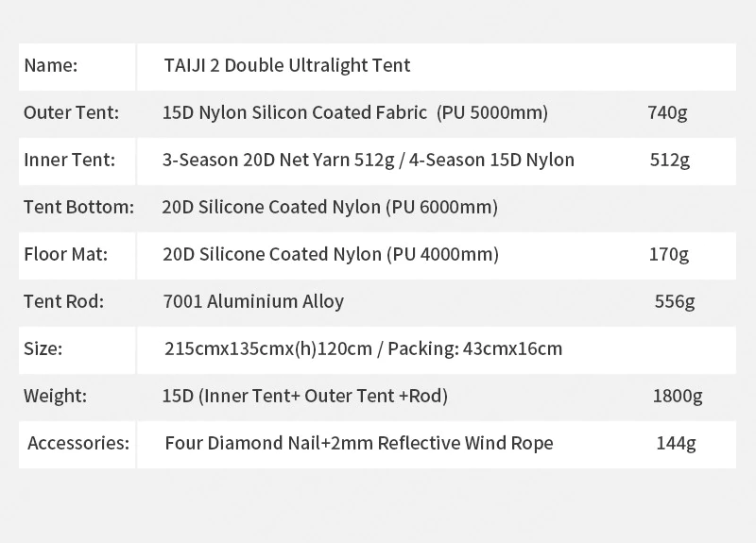Click '7001 Aluminium Alloy' text
The width and height of the screenshot is (756, 543).
tap(253, 301)
